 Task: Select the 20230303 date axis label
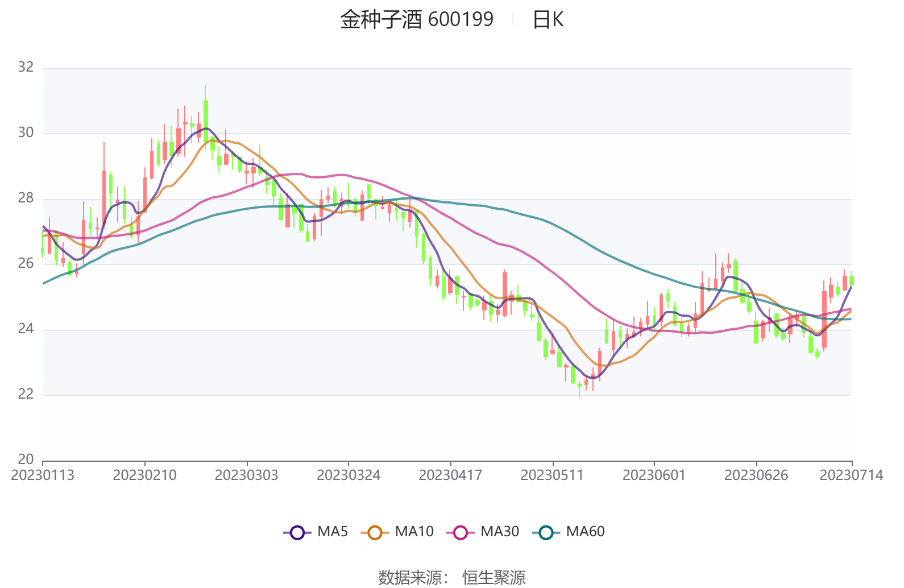point(246,475)
